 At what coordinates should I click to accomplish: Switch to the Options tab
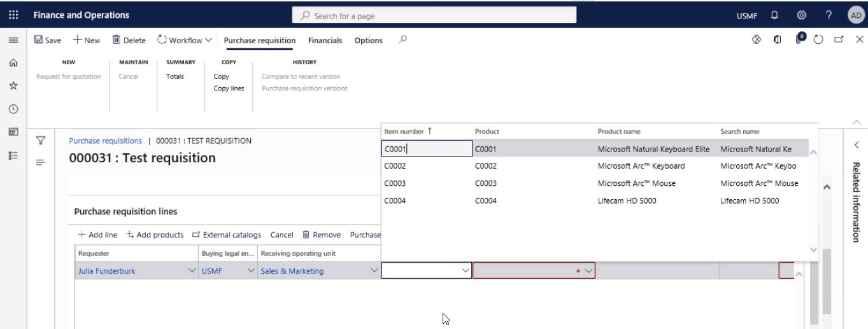tap(369, 40)
